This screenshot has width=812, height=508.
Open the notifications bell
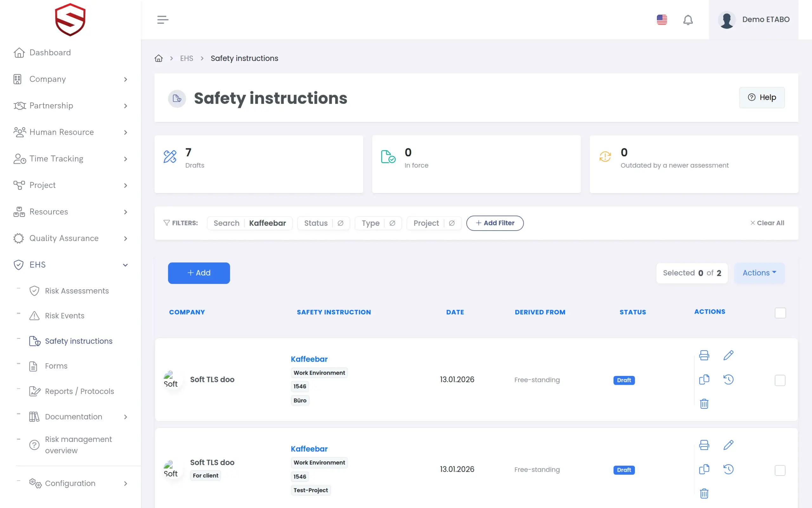pyautogui.click(x=688, y=20)
